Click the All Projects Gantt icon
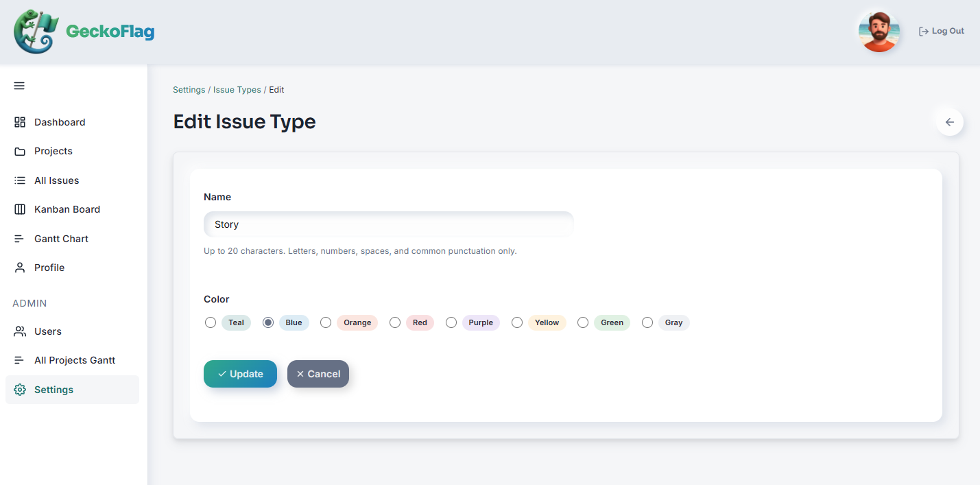This screenshot has width=980, height=485. coord(20,360)
